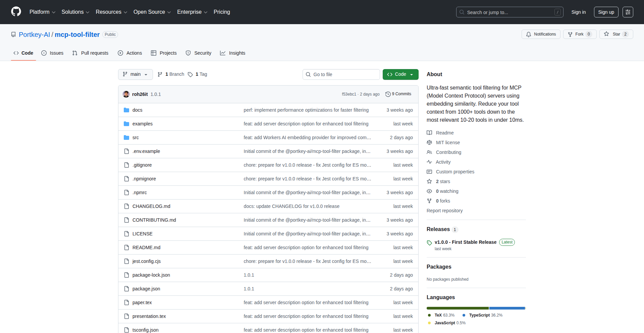The image size is (644, 333).
Task: Click the Go to file search field
Action: point(341,74)
